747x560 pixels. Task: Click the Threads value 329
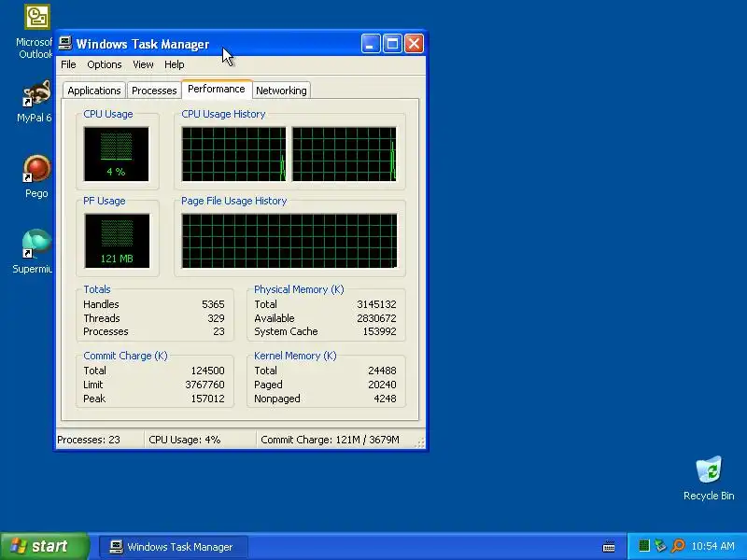point(216,318)
